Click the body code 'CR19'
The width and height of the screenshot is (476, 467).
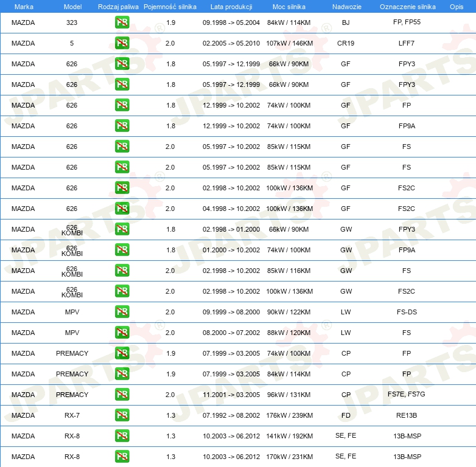click(346, 43)
